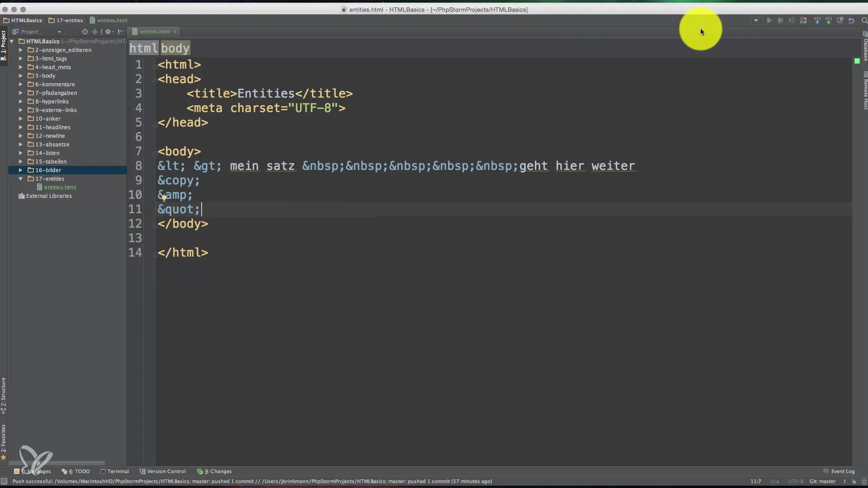Screen dimensions: 868x488
Task: Open Search Everywhere magnifier icon
Action: coord(864,21)
